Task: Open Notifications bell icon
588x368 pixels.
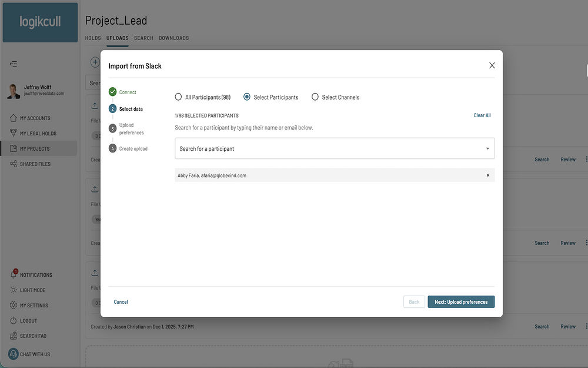Action: tap(14, 274)
